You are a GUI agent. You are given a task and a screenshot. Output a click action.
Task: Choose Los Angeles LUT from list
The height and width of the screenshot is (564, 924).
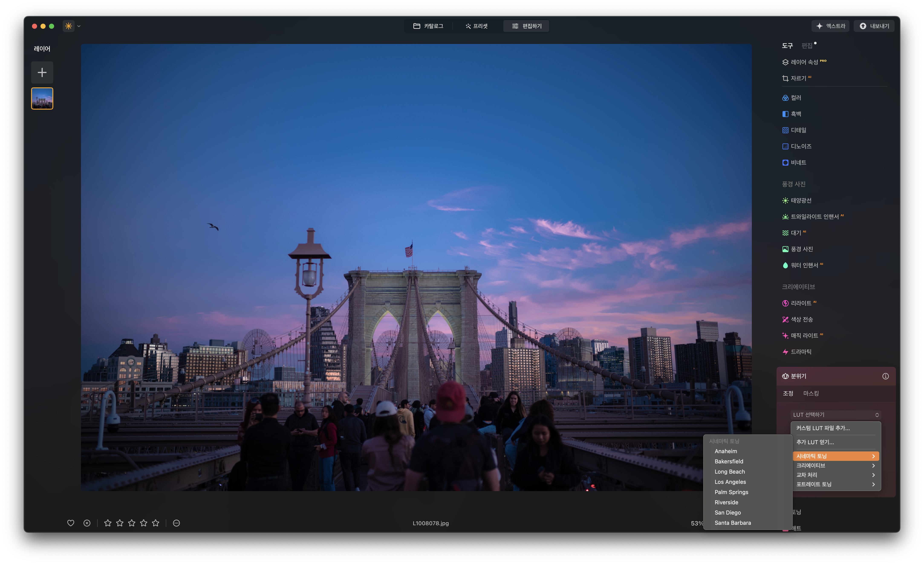(x=730, y=482)
